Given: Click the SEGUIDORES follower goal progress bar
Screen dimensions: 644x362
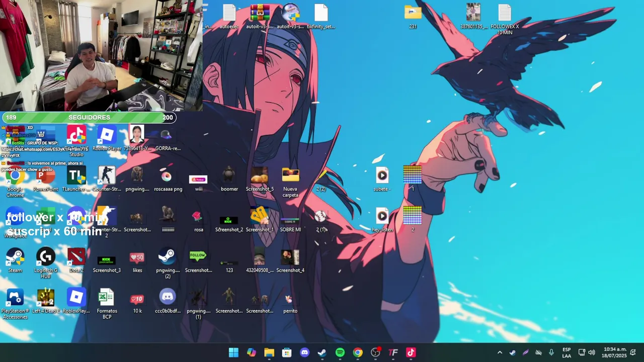Looking at the screenshot, I should (89, 118).
